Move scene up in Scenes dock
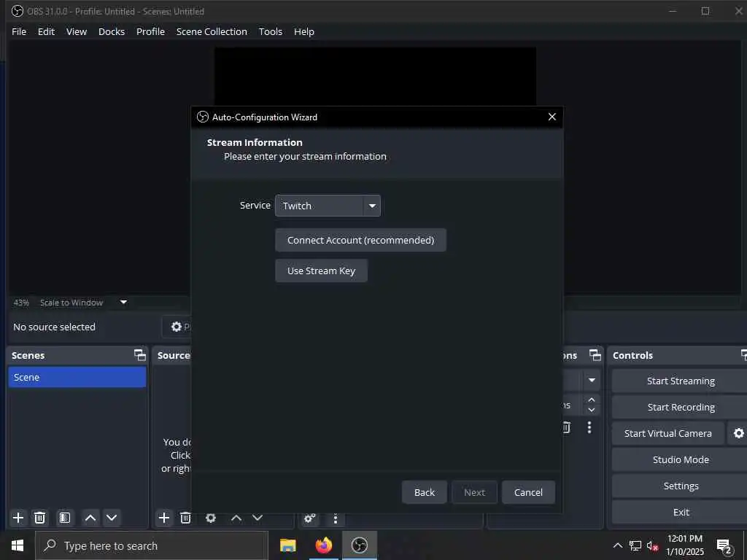Viewport: 747px width, 560px height. 90,518
